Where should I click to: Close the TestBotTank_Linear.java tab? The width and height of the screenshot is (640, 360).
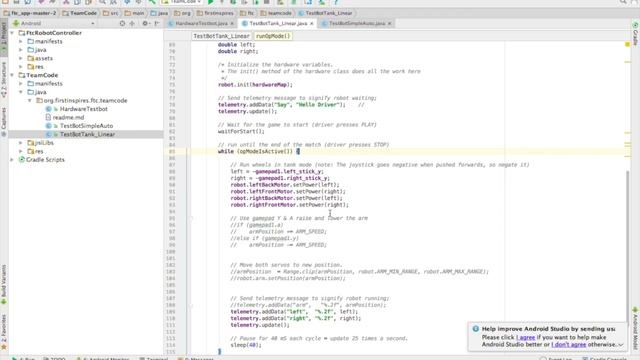[x=312, y=24]
